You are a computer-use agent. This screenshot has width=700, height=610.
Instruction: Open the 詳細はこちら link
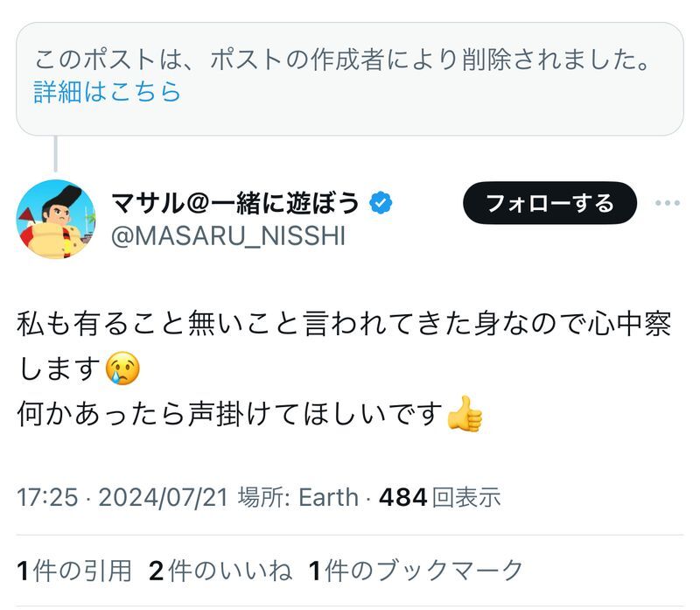tap(107, 92)
